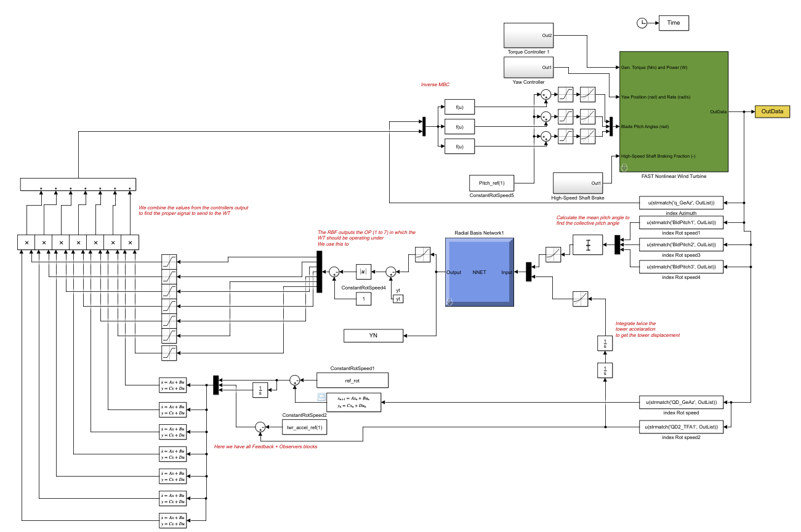Select the sum circle left of the |u| block

[x=334, y=272]
